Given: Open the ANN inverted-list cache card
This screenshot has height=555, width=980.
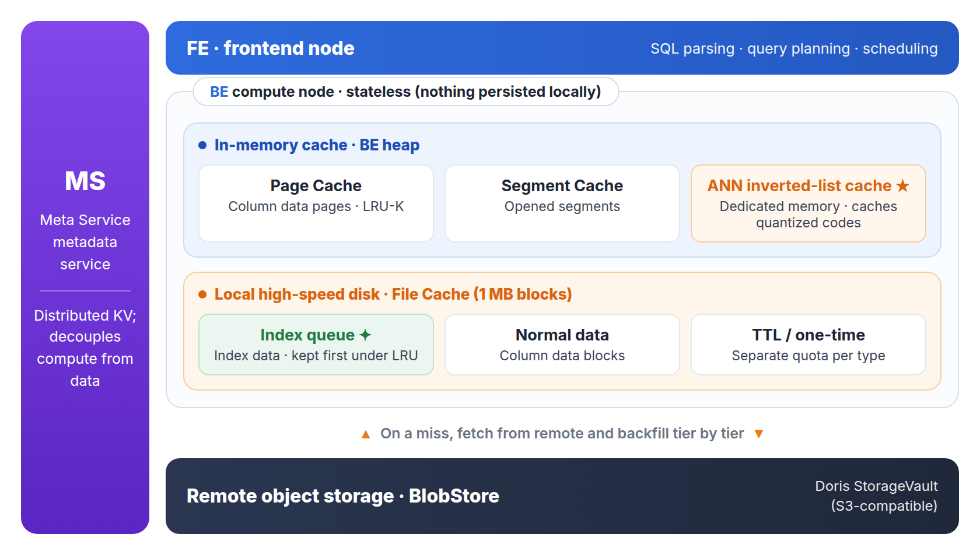Looking at the screenshot, I should [x=808, y=203].
